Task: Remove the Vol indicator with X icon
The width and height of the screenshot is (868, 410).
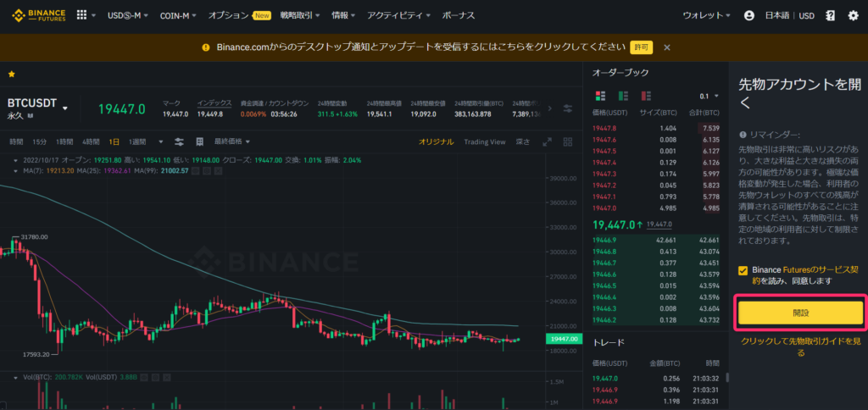Action: tap(165, 377)
